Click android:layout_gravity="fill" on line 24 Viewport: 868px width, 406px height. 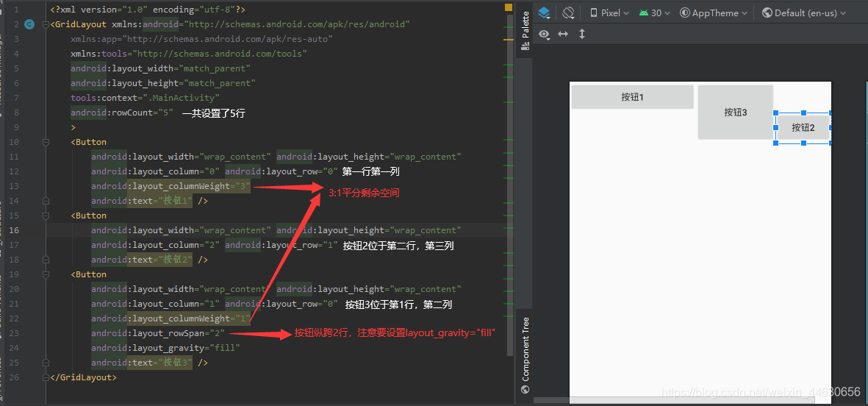166,348
